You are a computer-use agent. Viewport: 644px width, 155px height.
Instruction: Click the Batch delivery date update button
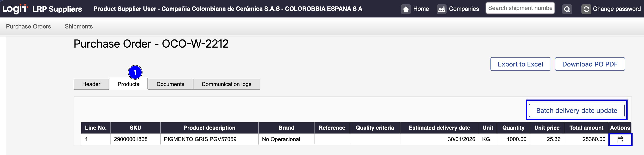[x=576, y=111]
